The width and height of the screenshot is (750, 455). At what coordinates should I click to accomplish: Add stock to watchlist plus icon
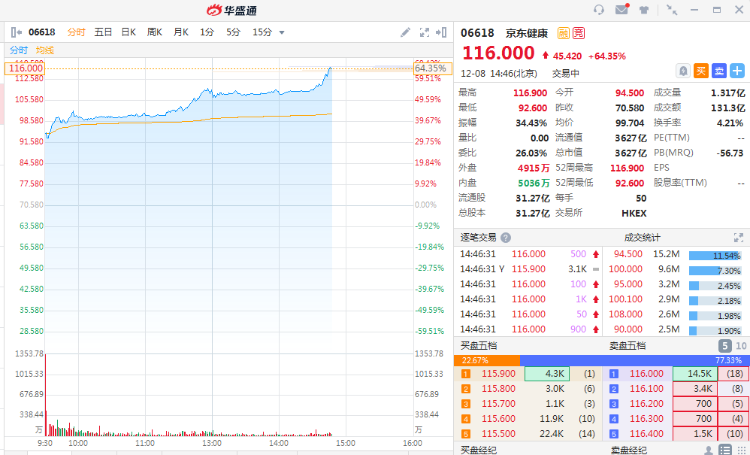pyautogui.click(x=737, y=70)
